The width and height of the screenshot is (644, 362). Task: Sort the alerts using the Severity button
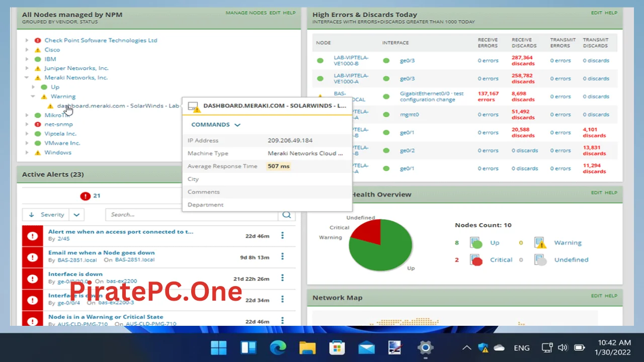click(x=46, y=215)
